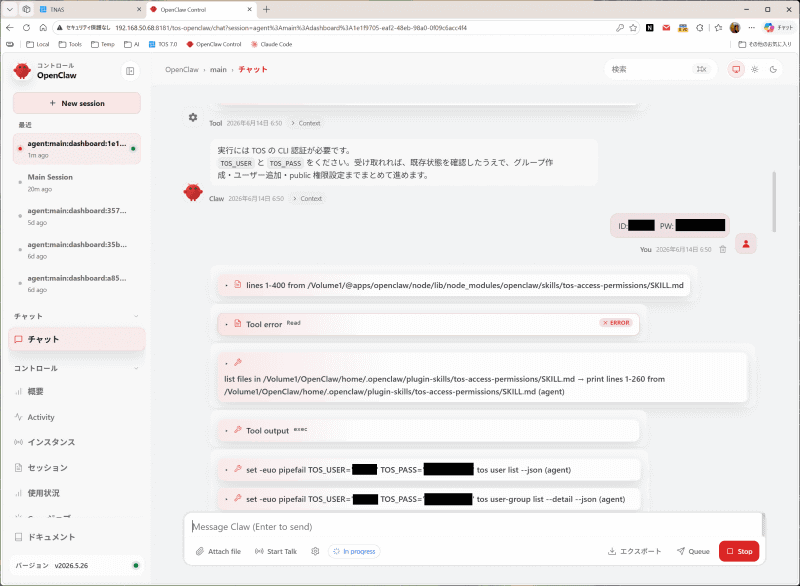Bookmark this page with star icon
The width and height of the screenshot is (800, 586).
click(x=633, y=28)
